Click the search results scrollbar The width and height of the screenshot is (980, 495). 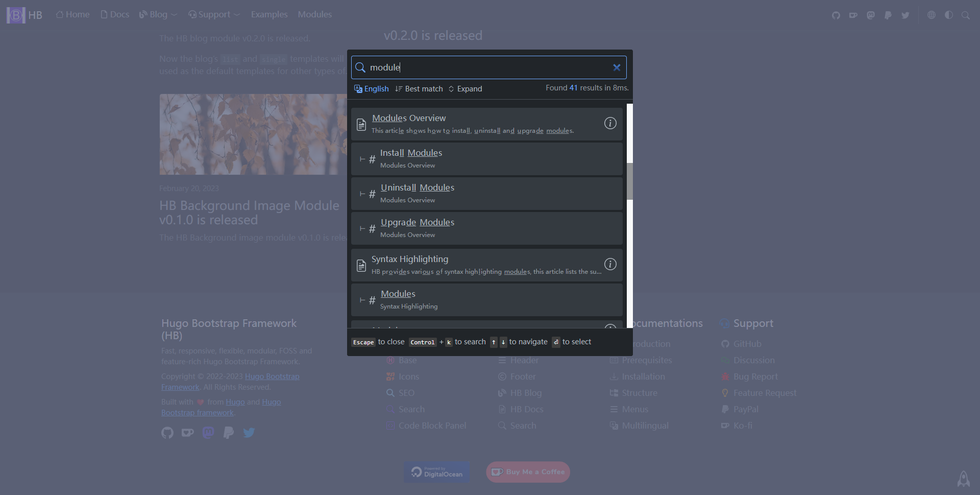click(630, 181)
